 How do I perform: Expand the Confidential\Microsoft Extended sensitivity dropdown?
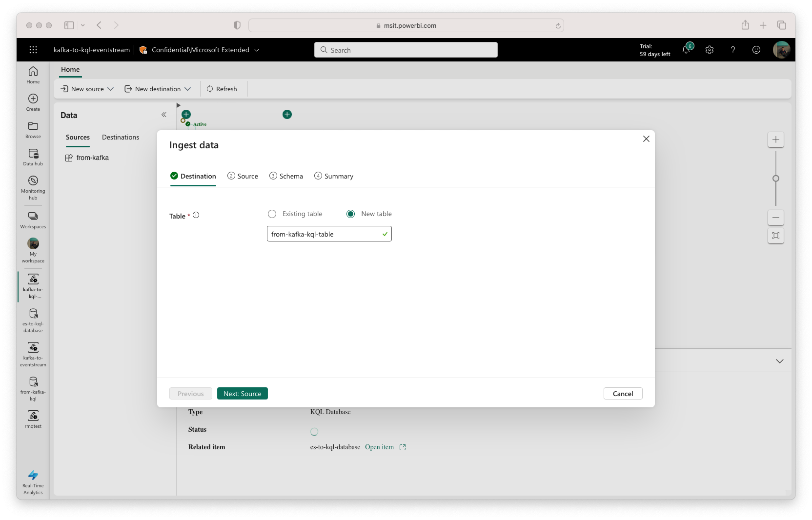click(257, 50)
